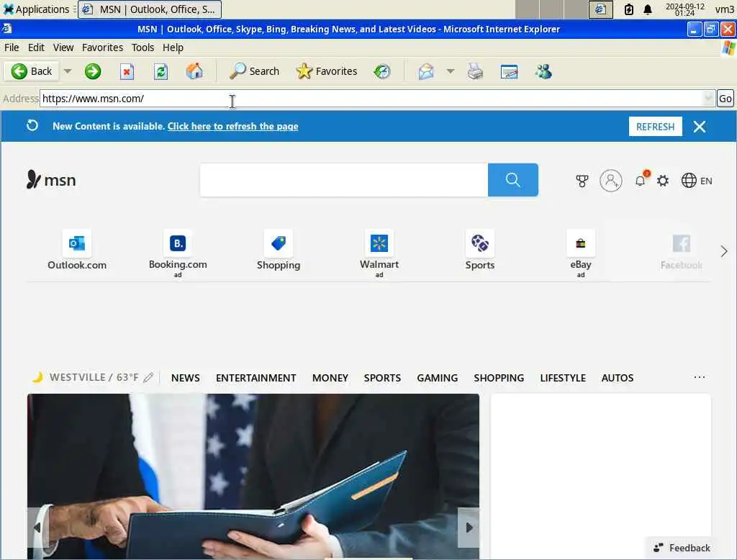The width and height of the screenshot is (737, 560).
Task: Click the Feedback button
Action: pyautogui.click(x=682, y=548)
